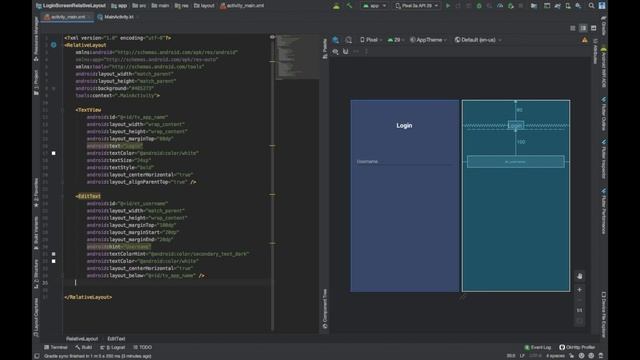This screenshot has height=360, width=640.
Task: Click the pan hand tool icon
Action: point(580,276)
